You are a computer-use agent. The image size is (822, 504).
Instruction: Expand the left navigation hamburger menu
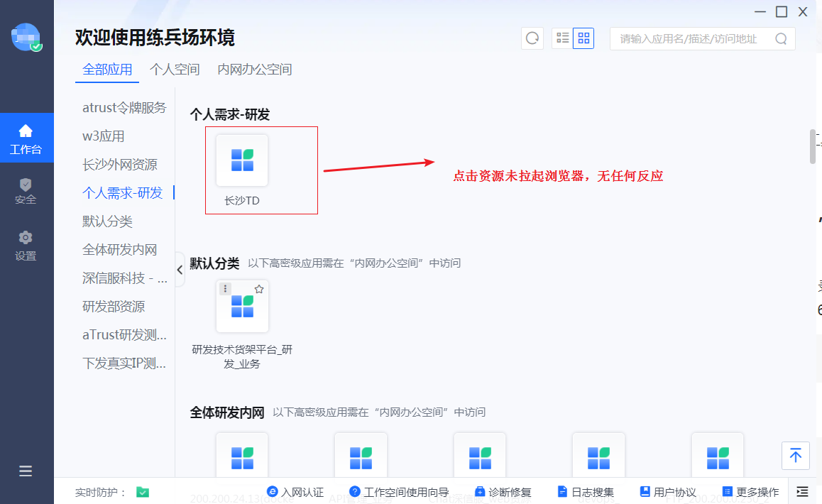tap(26, 471)
